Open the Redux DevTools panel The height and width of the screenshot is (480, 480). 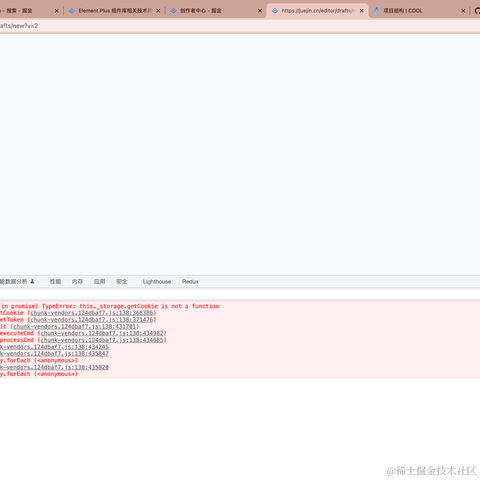click(x=190, y=282)
